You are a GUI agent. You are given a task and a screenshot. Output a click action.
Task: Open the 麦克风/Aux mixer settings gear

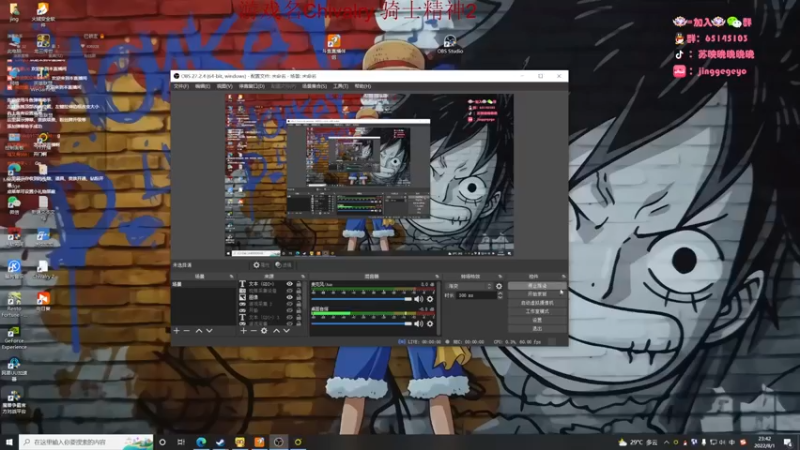click(x=430, y=299)
